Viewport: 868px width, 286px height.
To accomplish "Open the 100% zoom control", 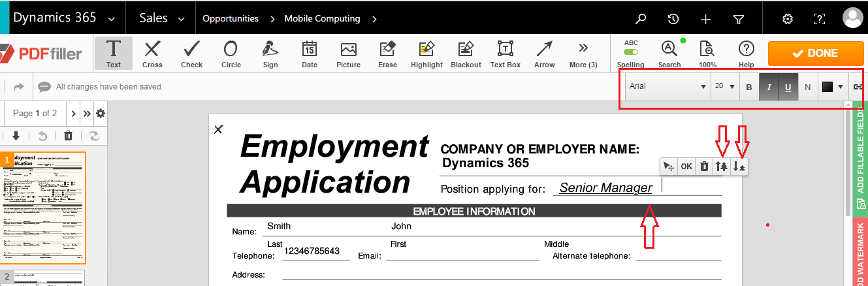I will (707, 53).
